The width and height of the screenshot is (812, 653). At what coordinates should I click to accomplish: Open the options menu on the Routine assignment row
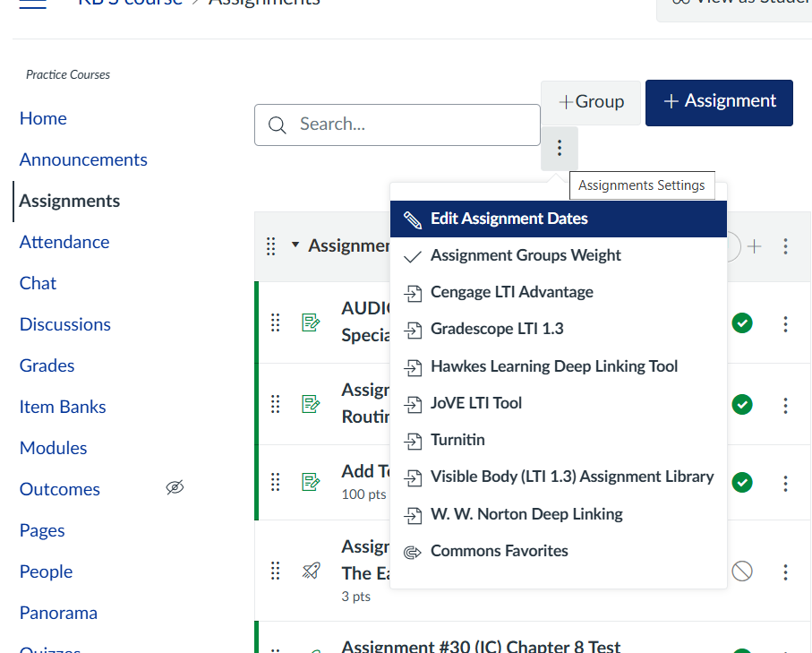pos(785,405)
